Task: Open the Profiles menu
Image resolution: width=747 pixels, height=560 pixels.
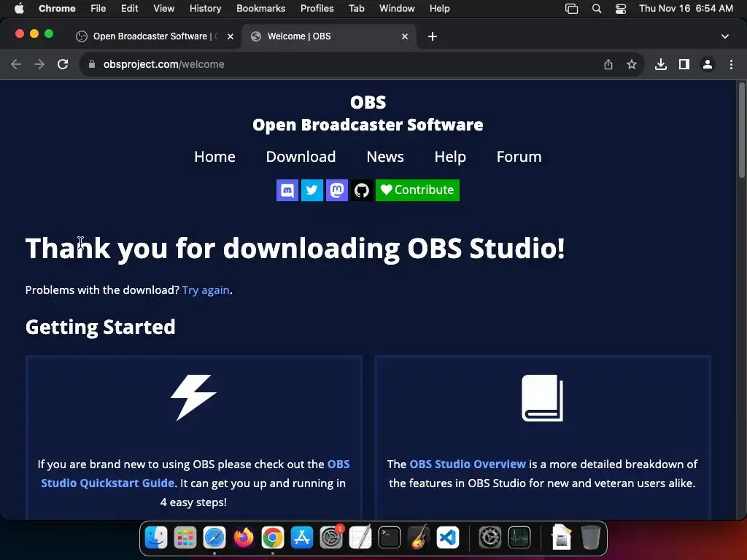Action: pyautogui.click(x=317, y=9)
